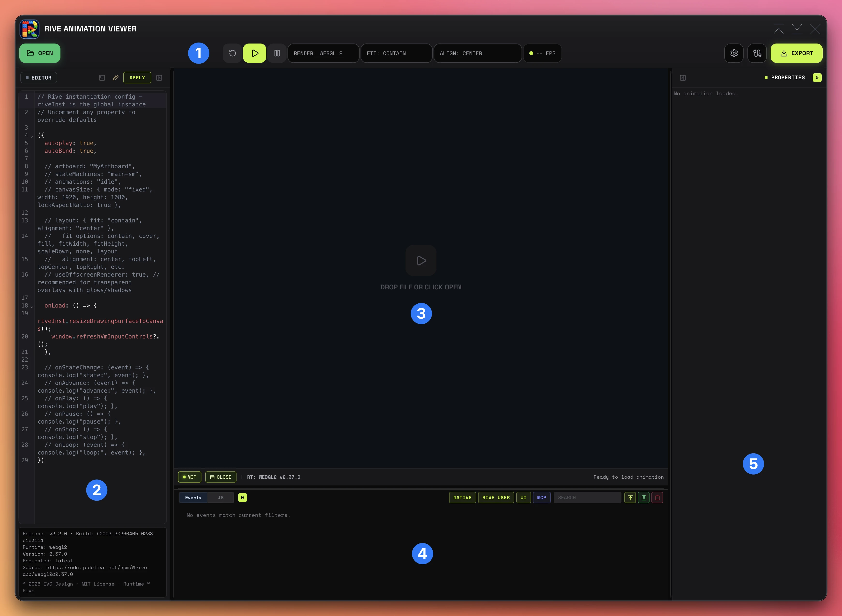Open settings via the gear icon
The height and width of the screenshot is (616, 842).
pyautogui.click(x=734, y=53)
